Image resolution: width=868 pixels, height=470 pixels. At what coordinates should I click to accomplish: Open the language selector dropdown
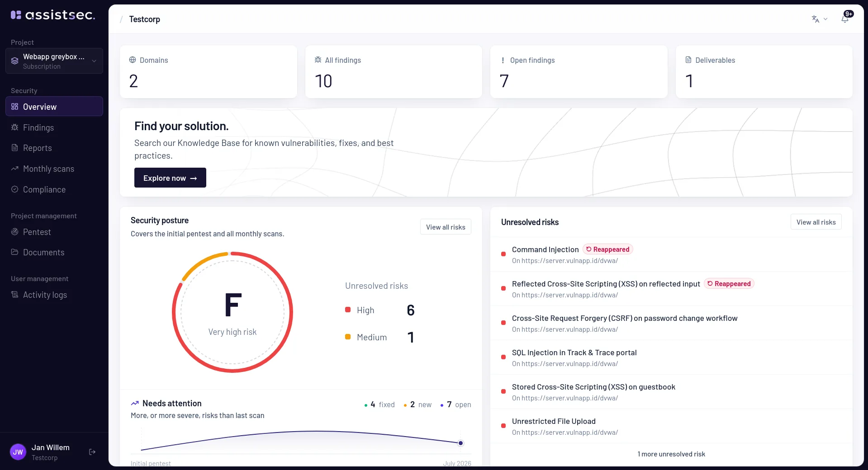click(819, 19)
